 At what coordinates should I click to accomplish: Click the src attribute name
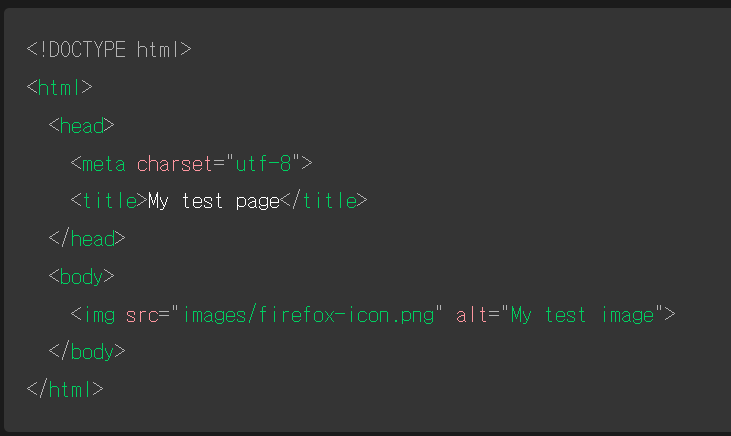pyautogui.click(x=142, y=315)
